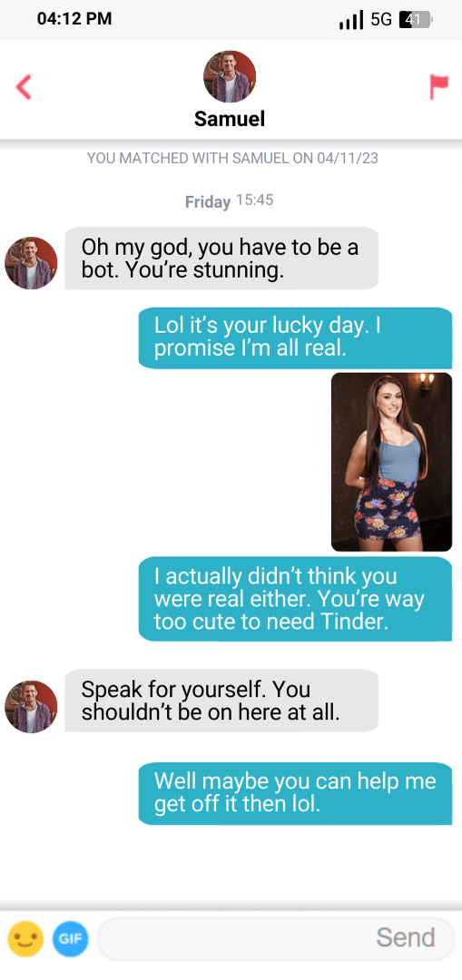This screenshot has height=980, width=462.
Task: Focus the message text input field
Action: point(276,939)
